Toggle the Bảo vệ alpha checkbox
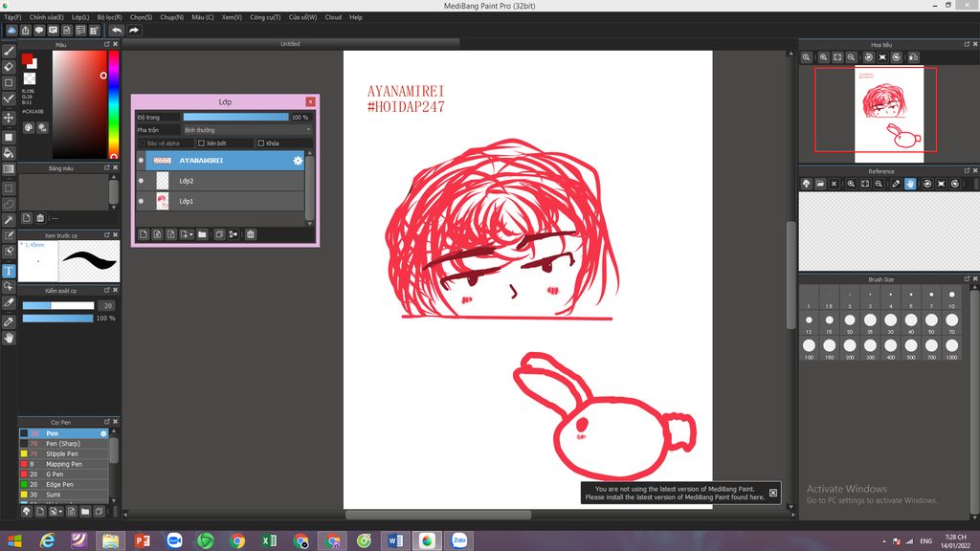 point(142,143)
